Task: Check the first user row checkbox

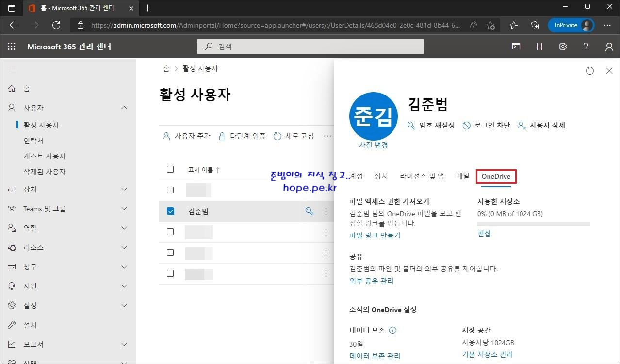Action: click(170, 190)
